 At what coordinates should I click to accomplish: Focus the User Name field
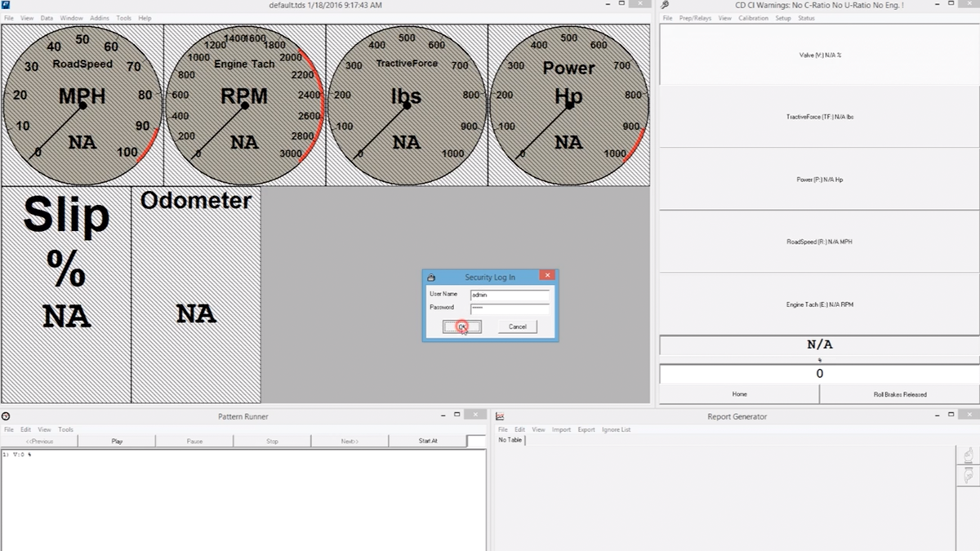(510, 294)
